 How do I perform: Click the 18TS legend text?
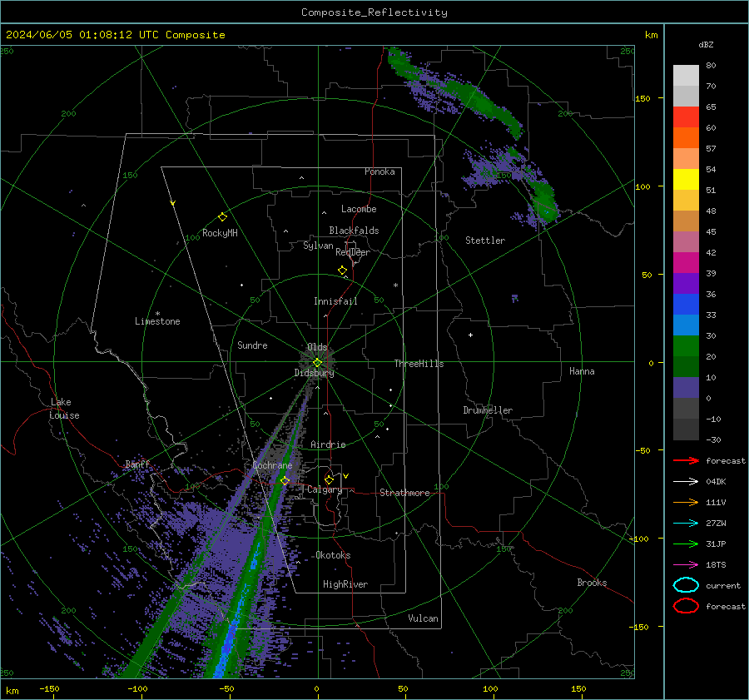coord(716,565)
